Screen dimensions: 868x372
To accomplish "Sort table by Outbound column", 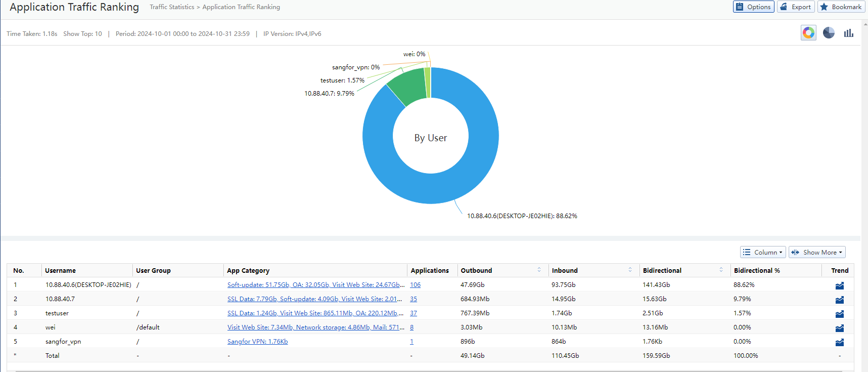I will pyautogui.click(x=539, y=270).
